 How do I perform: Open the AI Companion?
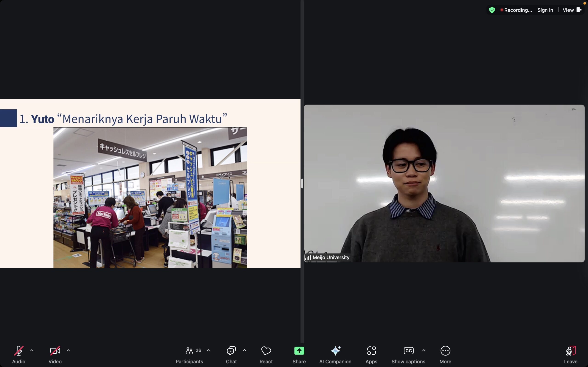coord(335,354)
